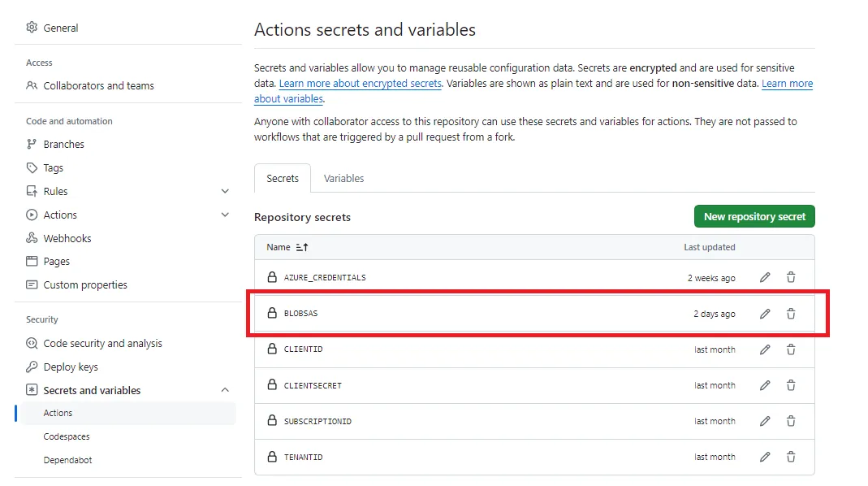Open General settings page

(x=61, y=28)
